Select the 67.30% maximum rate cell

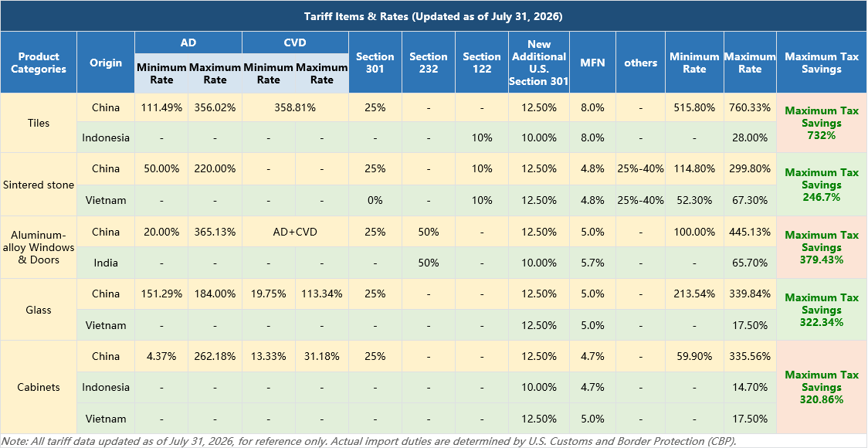point(750,200)
